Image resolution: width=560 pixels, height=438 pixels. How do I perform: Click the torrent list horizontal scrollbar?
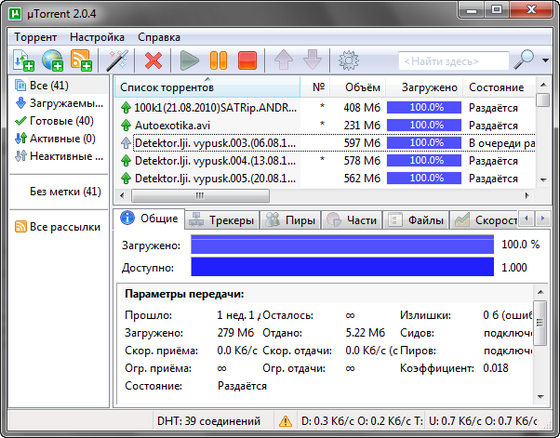pos(324,195)
